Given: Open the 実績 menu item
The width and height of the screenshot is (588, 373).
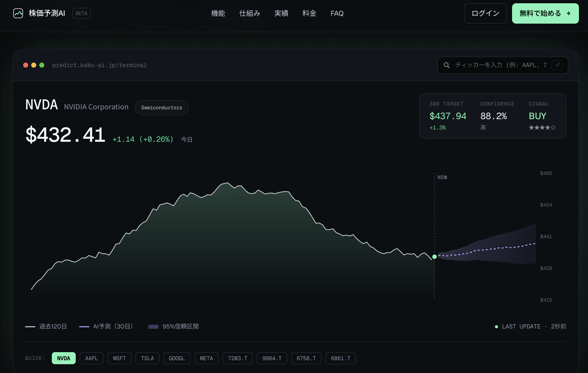Looking at the screenshot, I should (x=281, y=13).
